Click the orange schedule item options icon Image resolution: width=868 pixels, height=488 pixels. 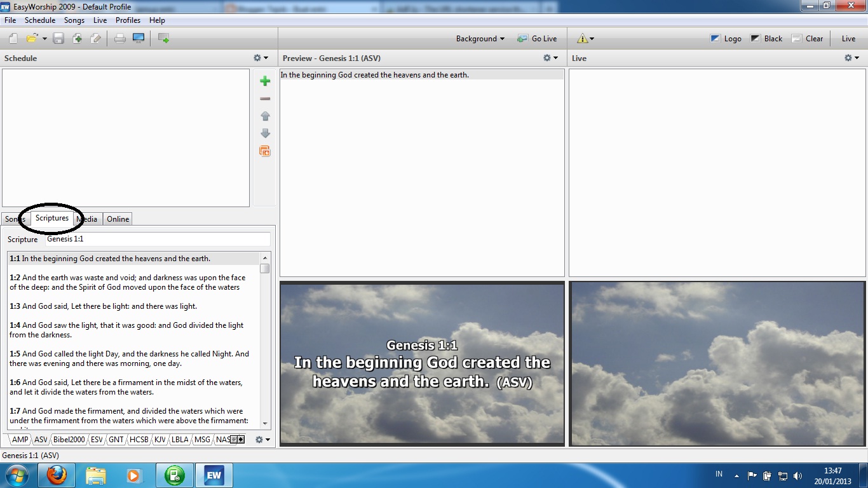coord(265,151)
